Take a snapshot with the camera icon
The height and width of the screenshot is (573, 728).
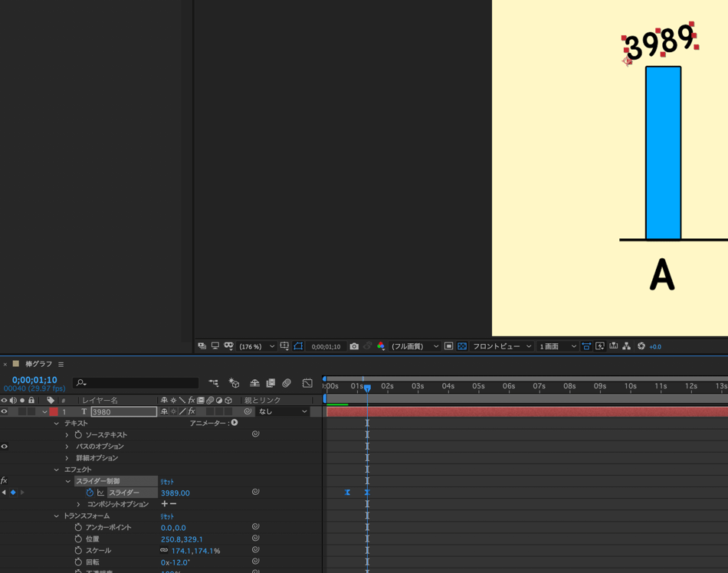click(x=354, y=346)
